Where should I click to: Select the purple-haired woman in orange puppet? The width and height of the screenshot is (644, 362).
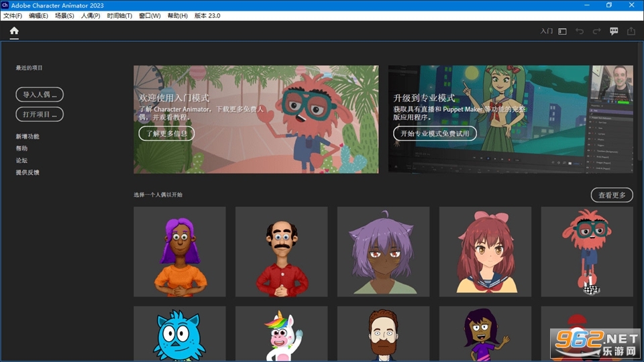tap(180, 251)
